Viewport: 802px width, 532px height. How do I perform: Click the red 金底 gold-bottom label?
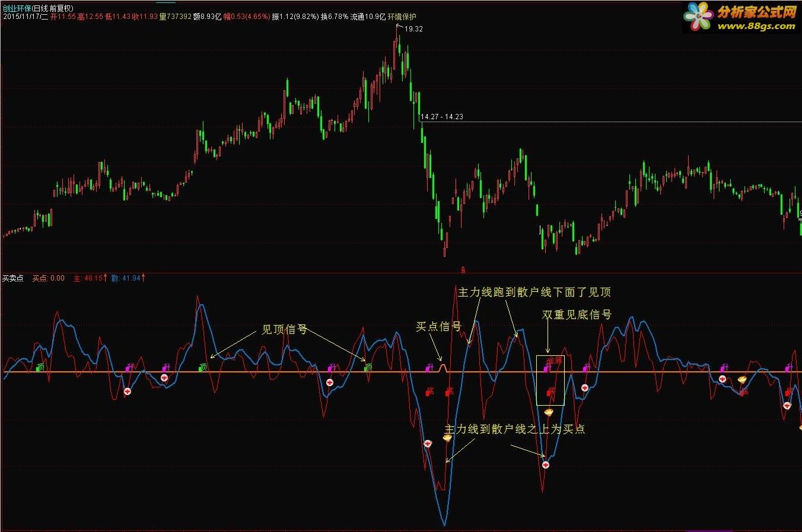pos(553,361)
